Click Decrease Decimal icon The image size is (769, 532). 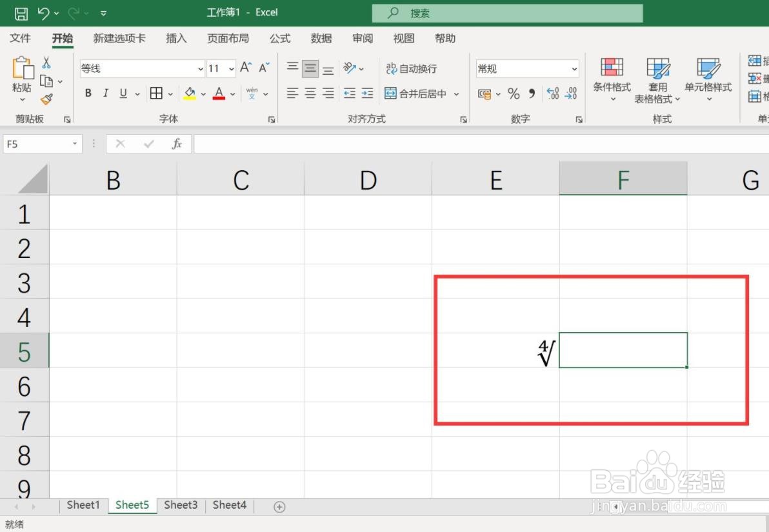(x=571, y=93)
